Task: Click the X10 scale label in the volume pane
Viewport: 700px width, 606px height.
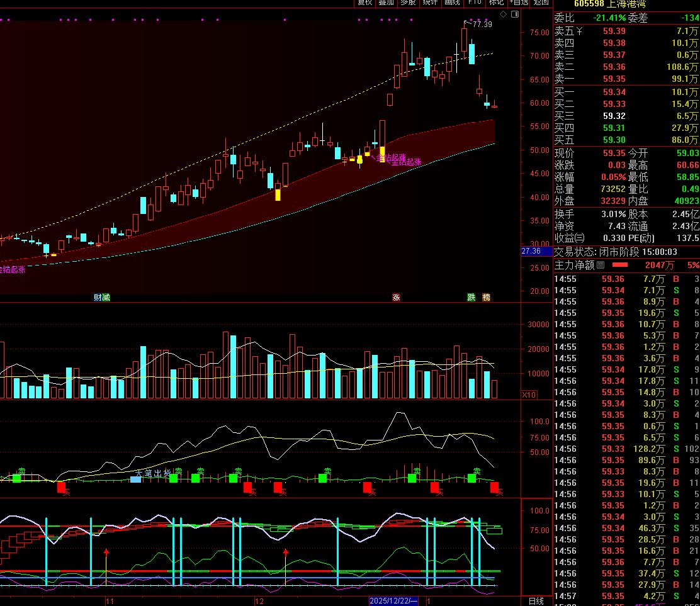Action: click(529, 395)
